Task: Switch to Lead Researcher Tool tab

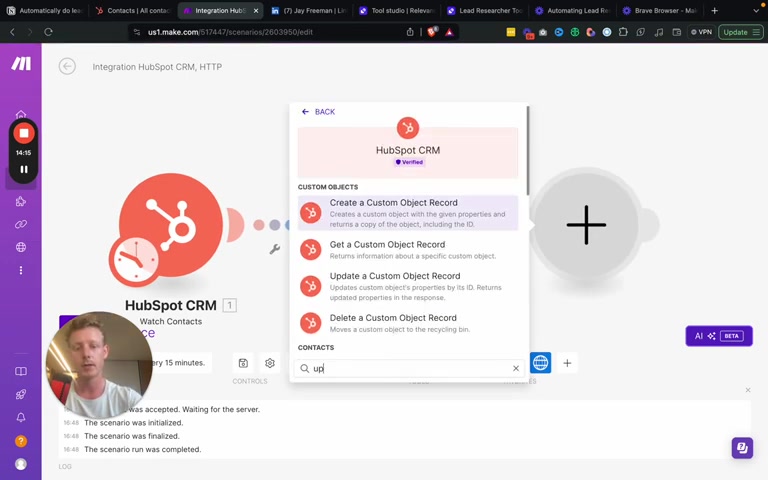Action: click(485, 10)
